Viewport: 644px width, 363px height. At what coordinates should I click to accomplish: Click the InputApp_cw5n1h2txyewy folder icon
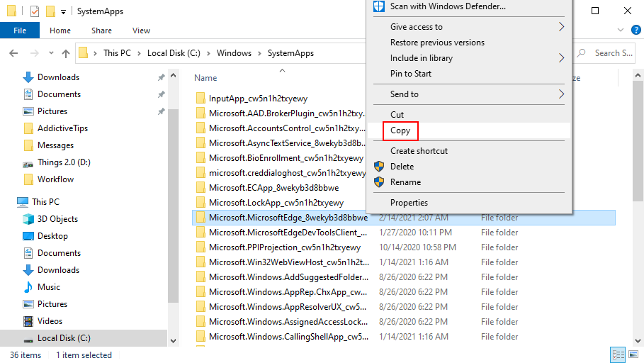click(x=200, y=99)
